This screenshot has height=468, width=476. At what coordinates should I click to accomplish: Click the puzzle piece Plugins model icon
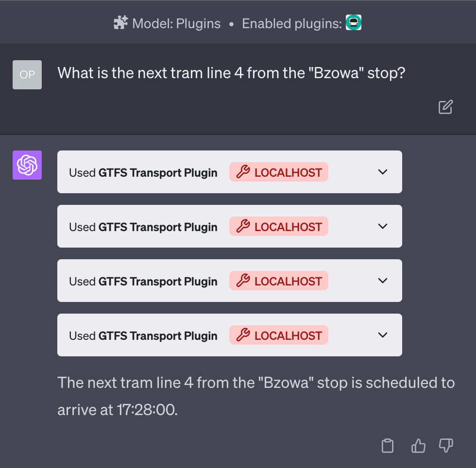120,23
